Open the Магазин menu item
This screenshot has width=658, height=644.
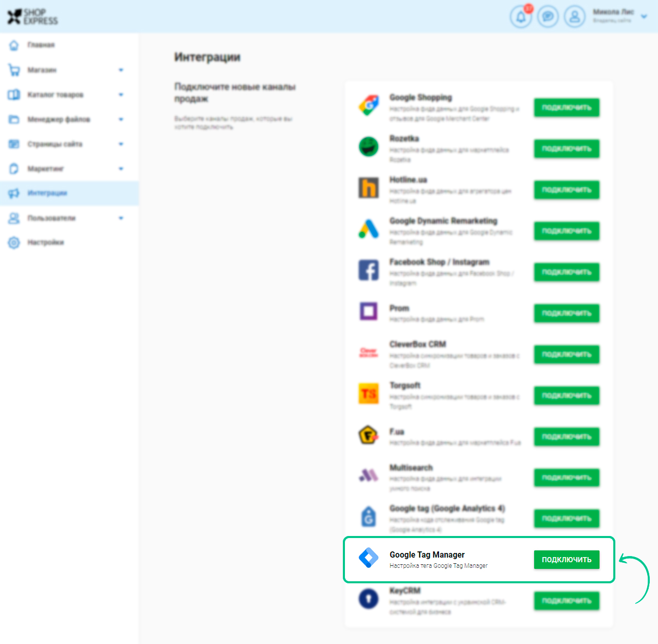click(69, 70)
